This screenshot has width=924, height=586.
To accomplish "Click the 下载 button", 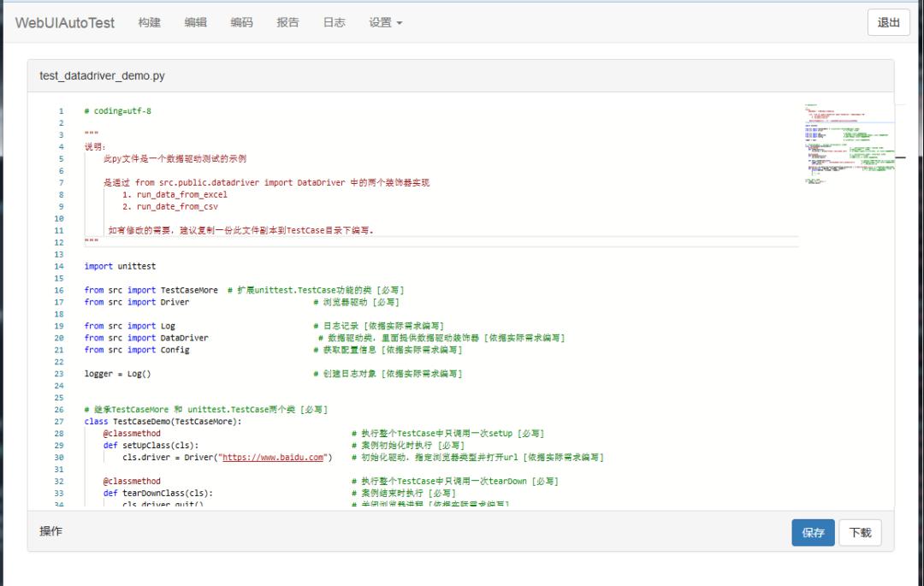I will coord(860,532).
